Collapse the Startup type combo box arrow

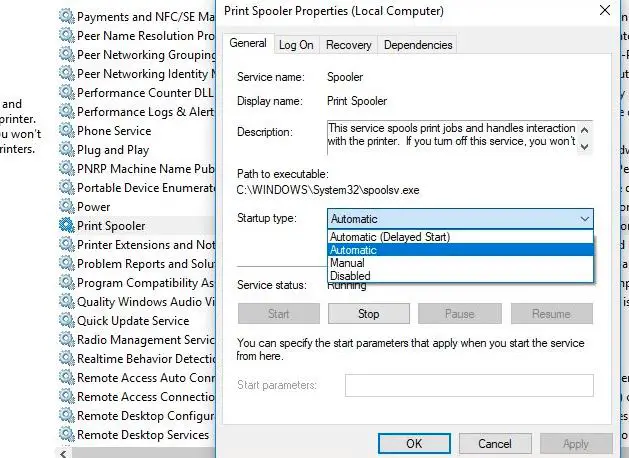(584, 219)
